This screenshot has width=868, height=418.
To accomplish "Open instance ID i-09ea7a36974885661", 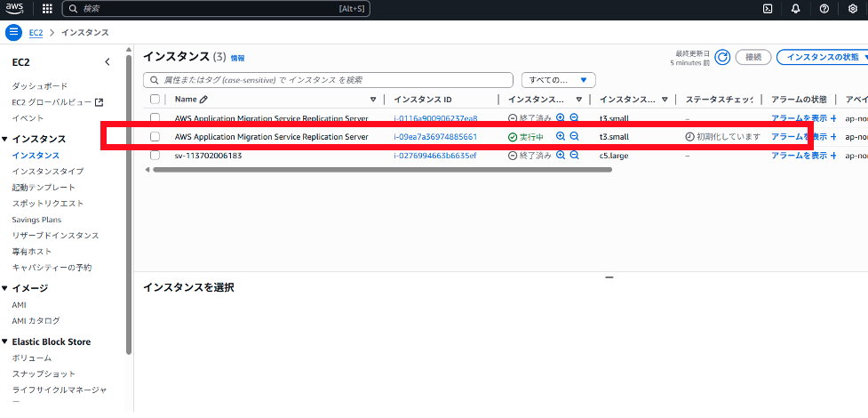I will [x=435, y=137].
